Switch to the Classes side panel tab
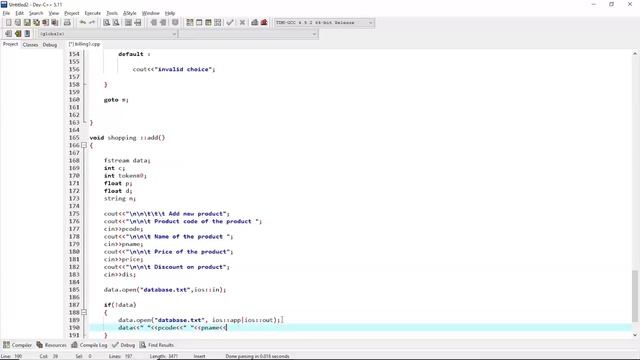 point(30,44)
